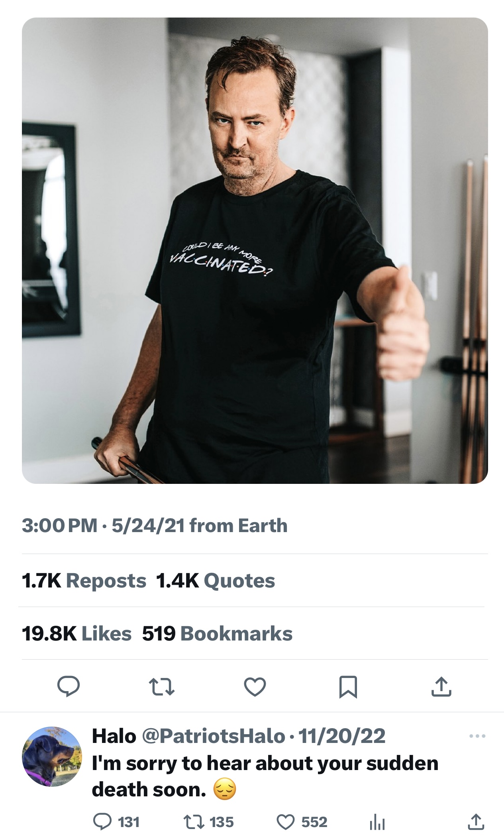Image resolution: width=504 pixels, height=837 pixels.
Task: Open Halo's dog profile picture
Action: point(51,756)
